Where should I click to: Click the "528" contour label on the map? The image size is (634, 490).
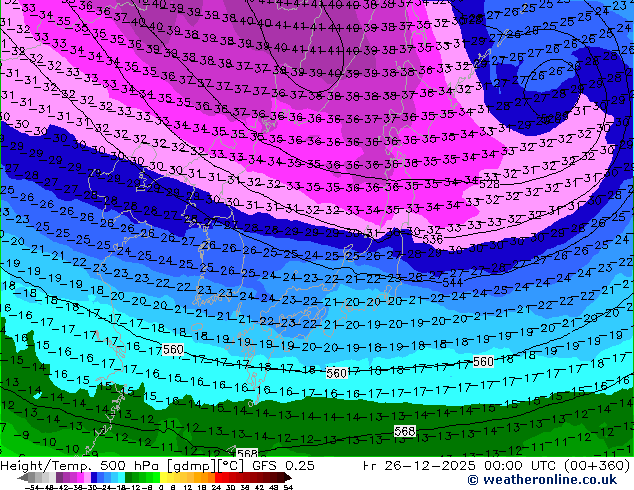pos(489,185)
